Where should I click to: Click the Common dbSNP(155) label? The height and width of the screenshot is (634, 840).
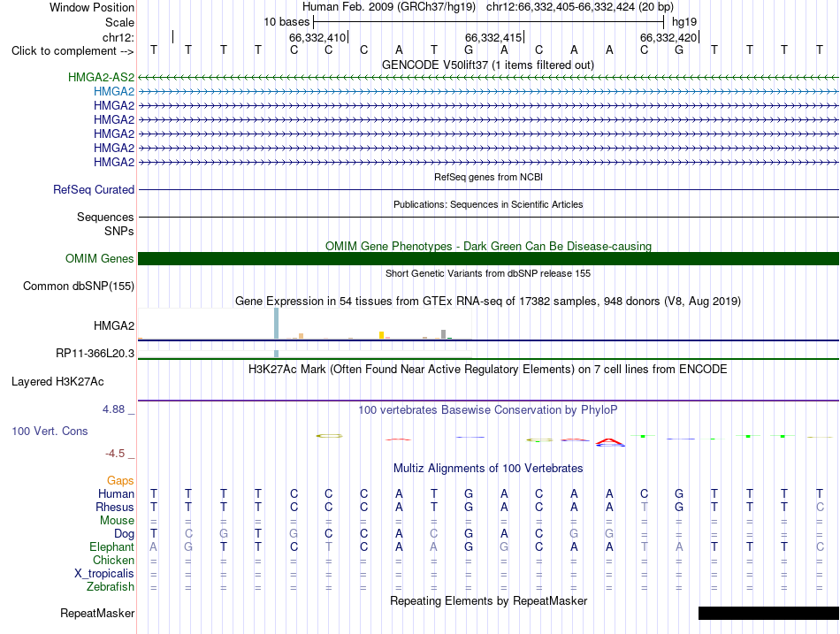(79, 286)
